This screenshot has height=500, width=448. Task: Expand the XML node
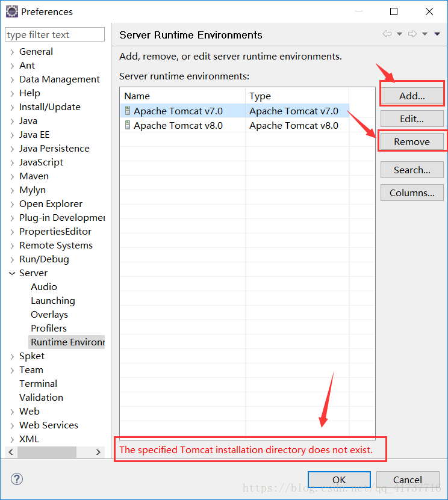pos(12,439)
